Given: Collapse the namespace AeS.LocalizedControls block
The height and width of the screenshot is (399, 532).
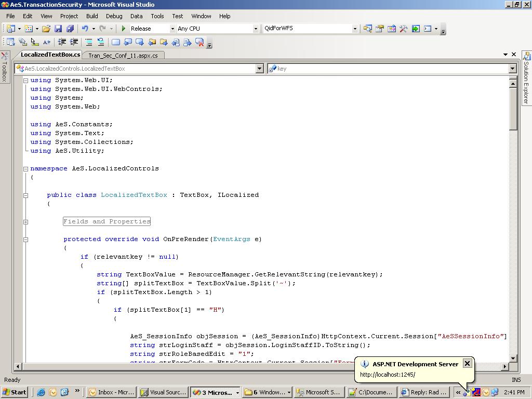Looking at the screenshot, I should [x=25, y=168].
